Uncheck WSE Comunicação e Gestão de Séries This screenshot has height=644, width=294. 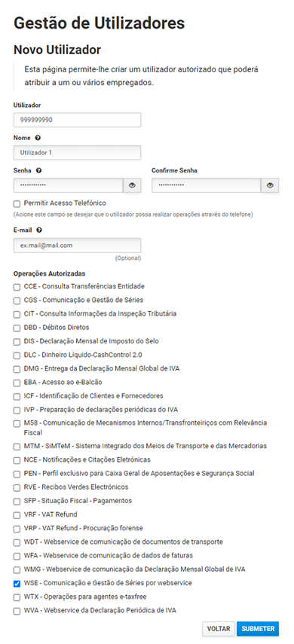17,583
